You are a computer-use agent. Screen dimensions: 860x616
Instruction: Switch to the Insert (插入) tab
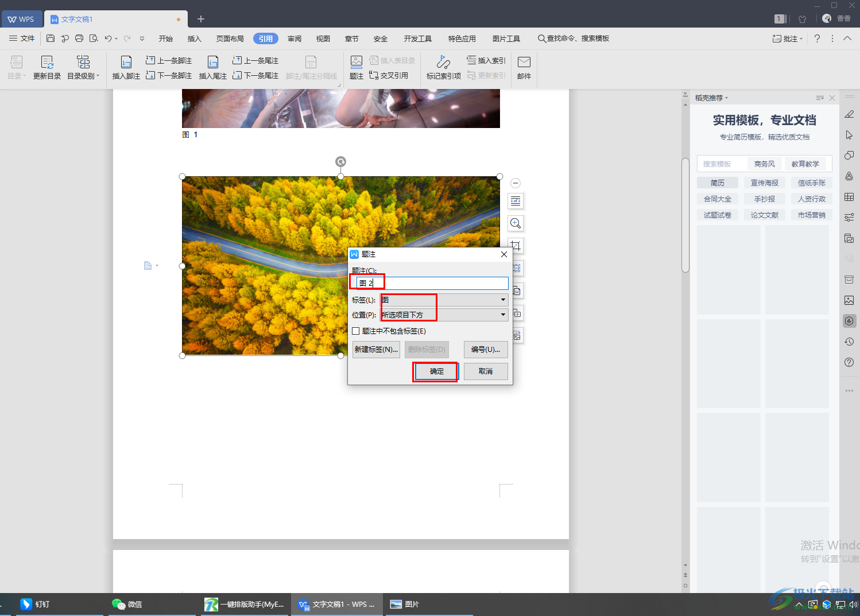195,38
